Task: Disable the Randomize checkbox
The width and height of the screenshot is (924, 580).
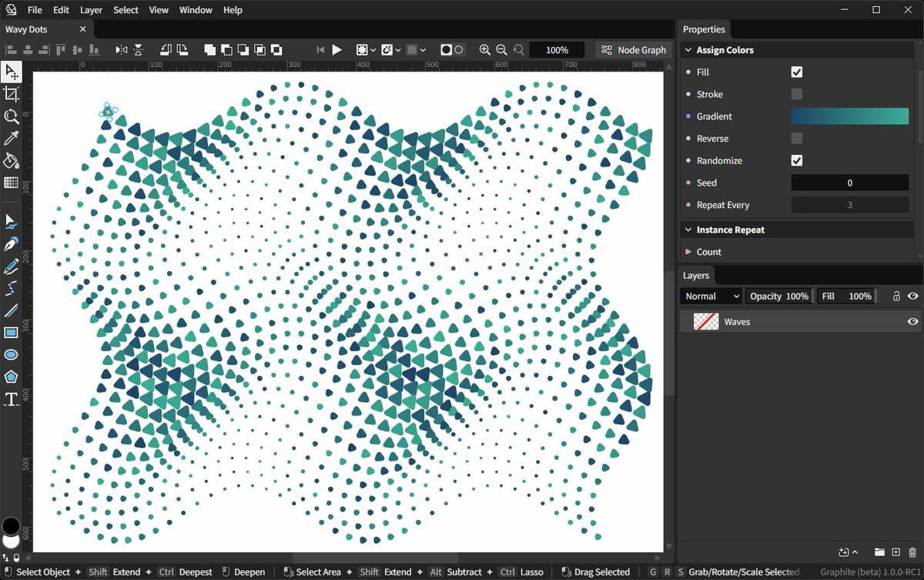Action: pyautogui.click(x=797, y=160)
